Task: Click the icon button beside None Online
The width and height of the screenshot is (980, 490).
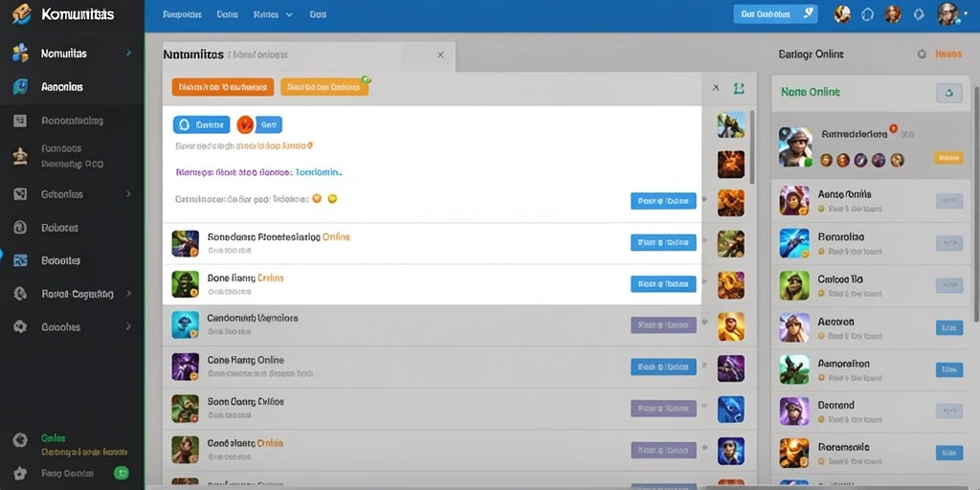Action: (948, 93)
